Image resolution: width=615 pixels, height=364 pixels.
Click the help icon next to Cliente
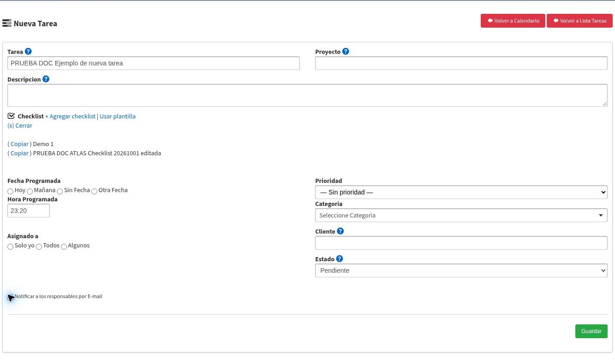[340, 231]
